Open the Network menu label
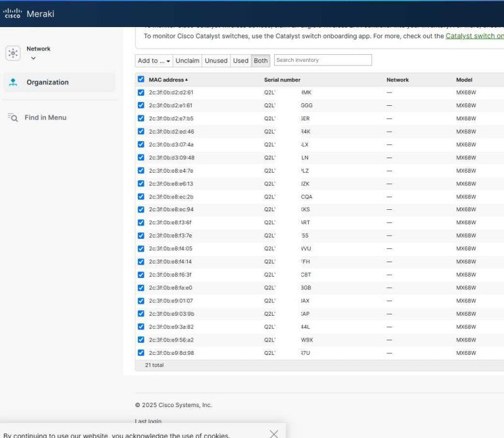 pyautogui.click(x=38, y=49)
